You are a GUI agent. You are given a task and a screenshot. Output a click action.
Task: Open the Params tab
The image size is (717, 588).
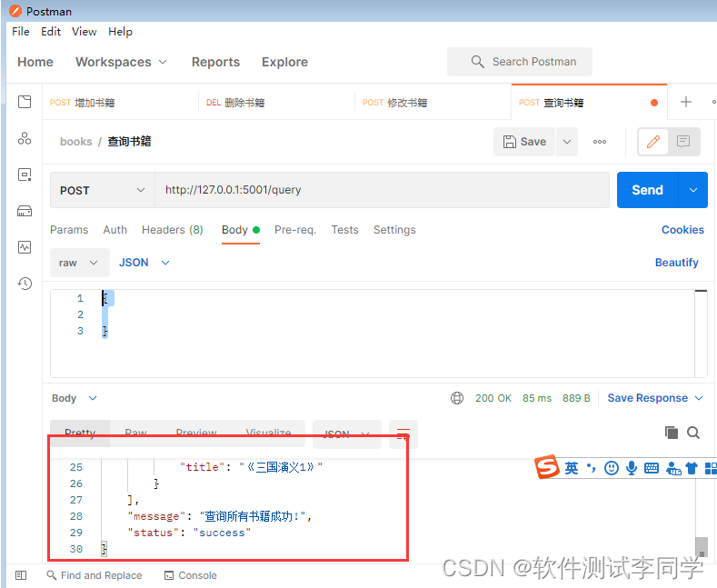point(69,230)
